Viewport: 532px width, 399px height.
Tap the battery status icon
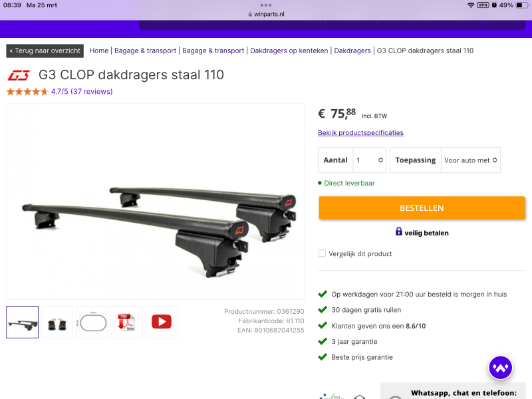click(x=521, y=5)
